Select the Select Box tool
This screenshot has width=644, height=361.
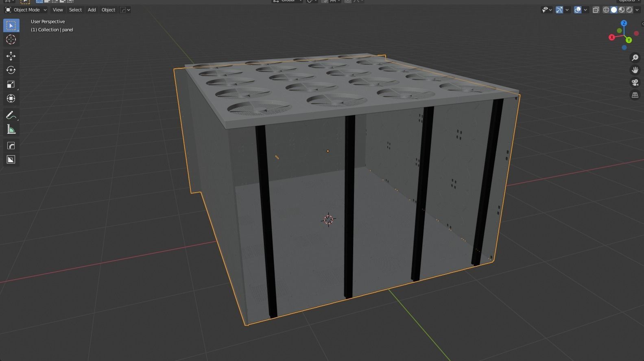11,26
